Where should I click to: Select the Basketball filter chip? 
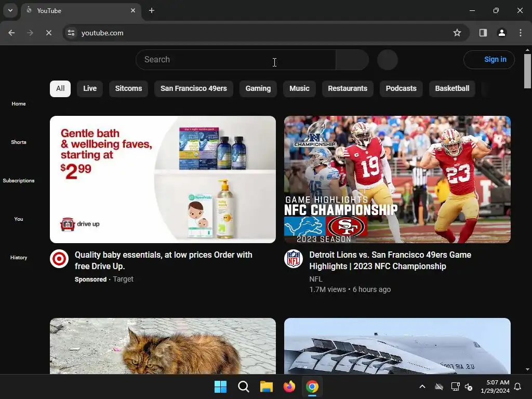click(x=453, y=88)
